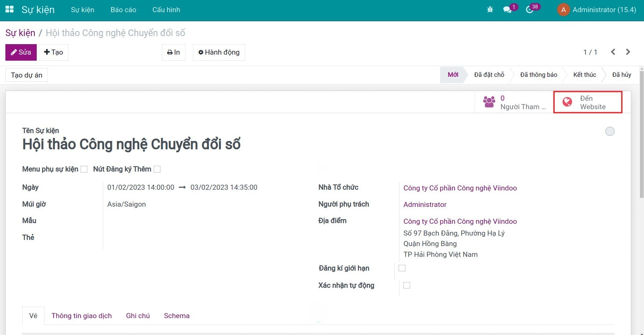The image size is (644, 335).
Task: Open the Báo cáo menu
Action: tap(123, 9)
